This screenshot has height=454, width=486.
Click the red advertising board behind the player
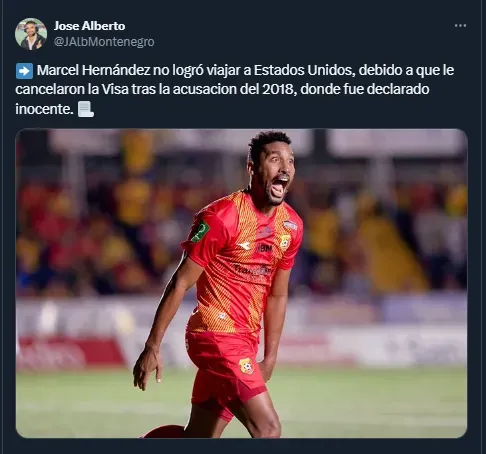(70, 354)
